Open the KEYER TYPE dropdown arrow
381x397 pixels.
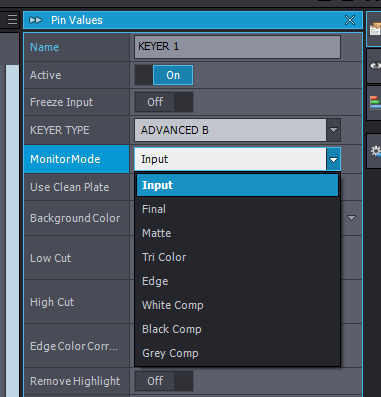point(333,130)
